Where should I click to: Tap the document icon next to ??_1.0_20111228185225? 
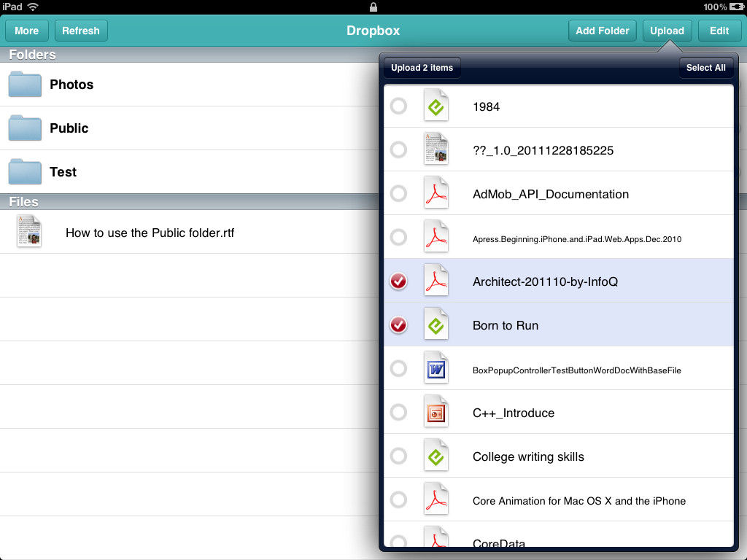[436, 149]
